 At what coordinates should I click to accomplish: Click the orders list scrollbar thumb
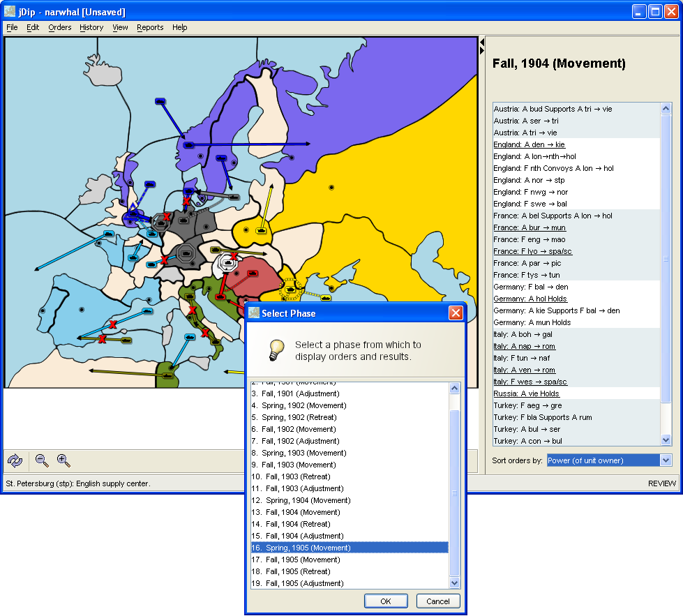tap(666, 258)
